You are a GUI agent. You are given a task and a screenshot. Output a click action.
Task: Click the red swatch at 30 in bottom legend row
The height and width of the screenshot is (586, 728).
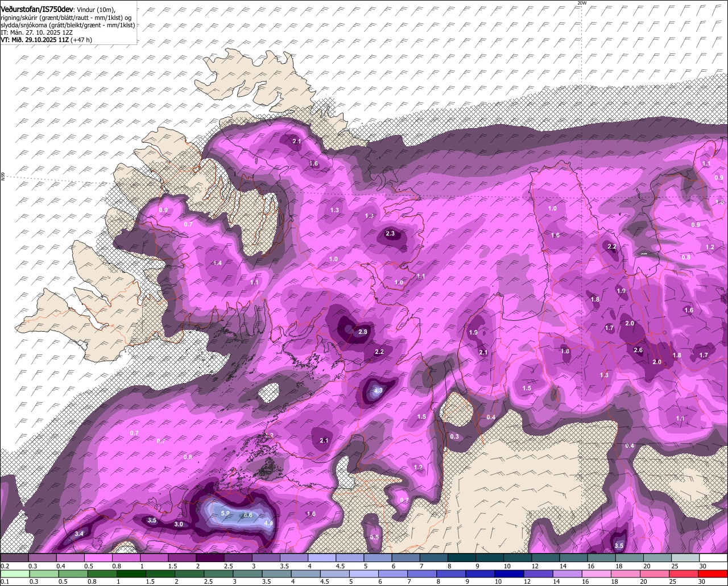(713, 573)
